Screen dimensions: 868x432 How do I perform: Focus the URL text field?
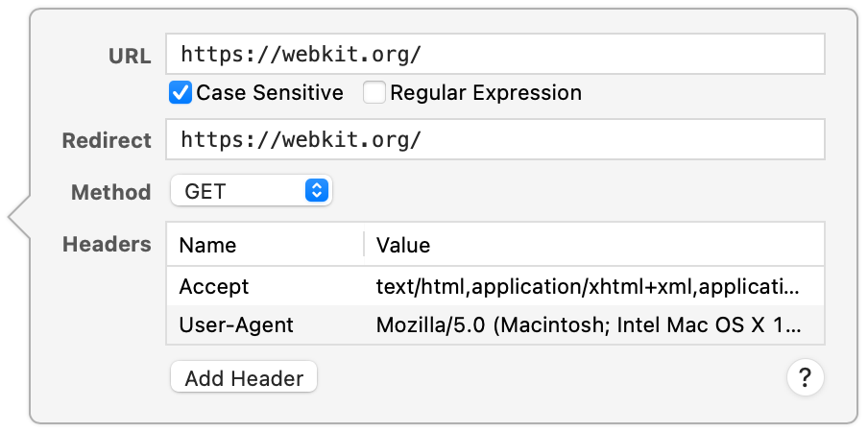[x=494, y=55]
